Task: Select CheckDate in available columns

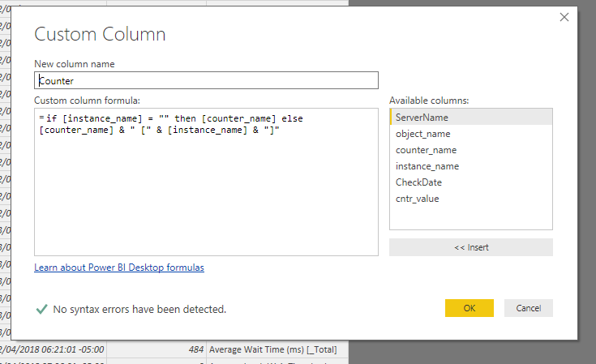Action: pos(471,182)
